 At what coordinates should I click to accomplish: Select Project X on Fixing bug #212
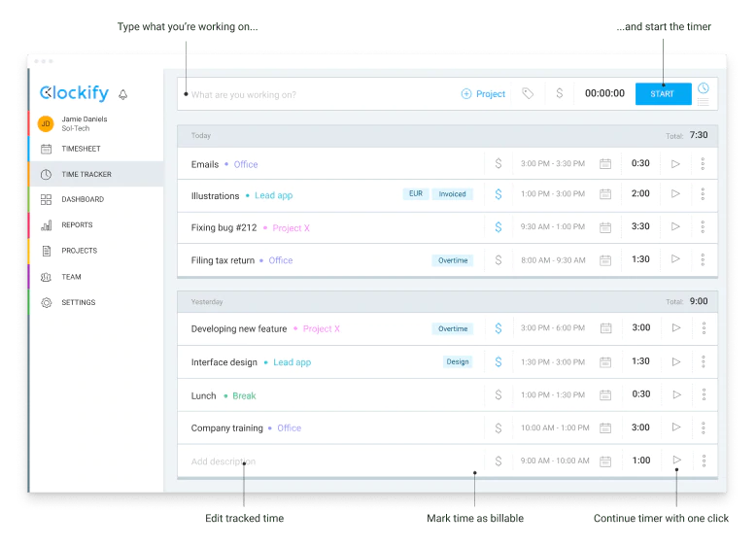coord(291,228)
